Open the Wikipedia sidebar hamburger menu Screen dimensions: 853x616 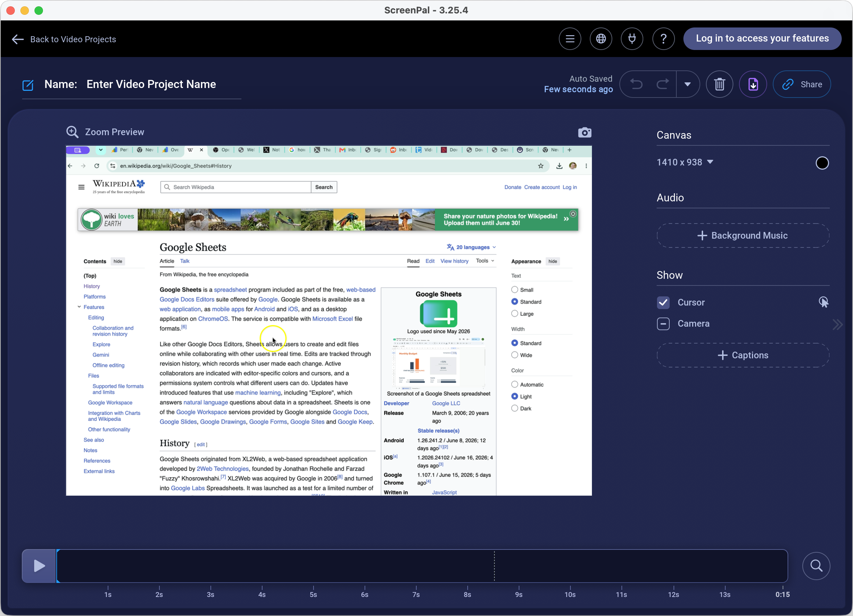(81, 187)
